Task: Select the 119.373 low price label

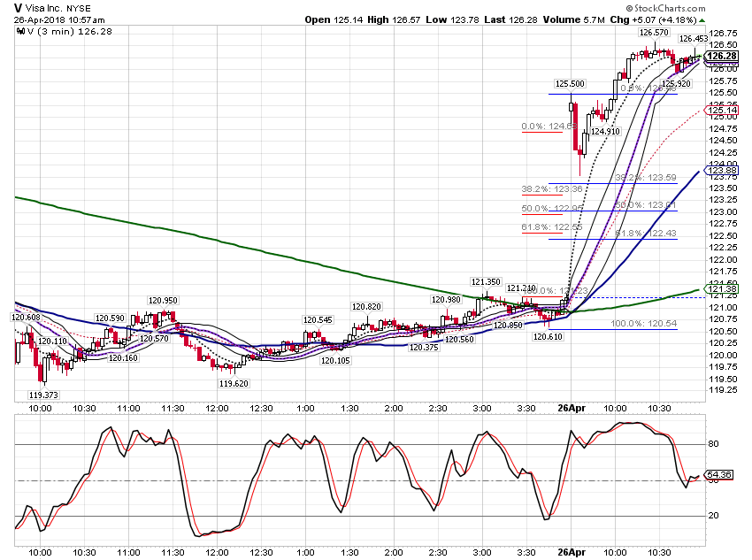Action: click(x=43, y=395)
